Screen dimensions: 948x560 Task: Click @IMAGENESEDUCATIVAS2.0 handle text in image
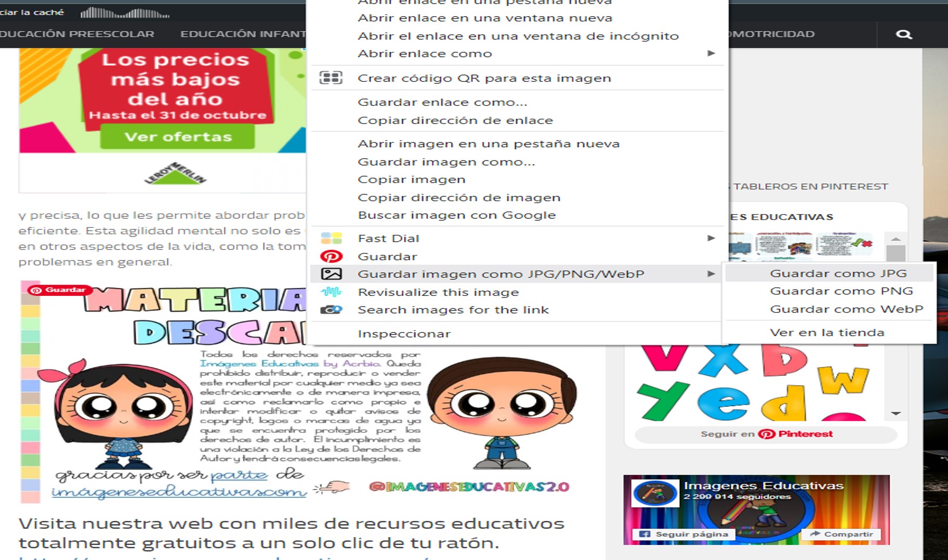pyautogui.click(x=469, y=487)
